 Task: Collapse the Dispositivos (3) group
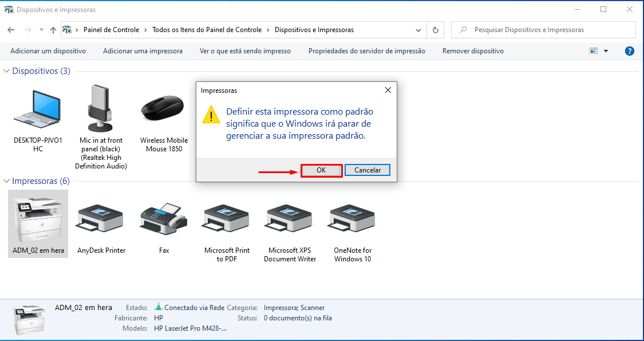(7, 71)
